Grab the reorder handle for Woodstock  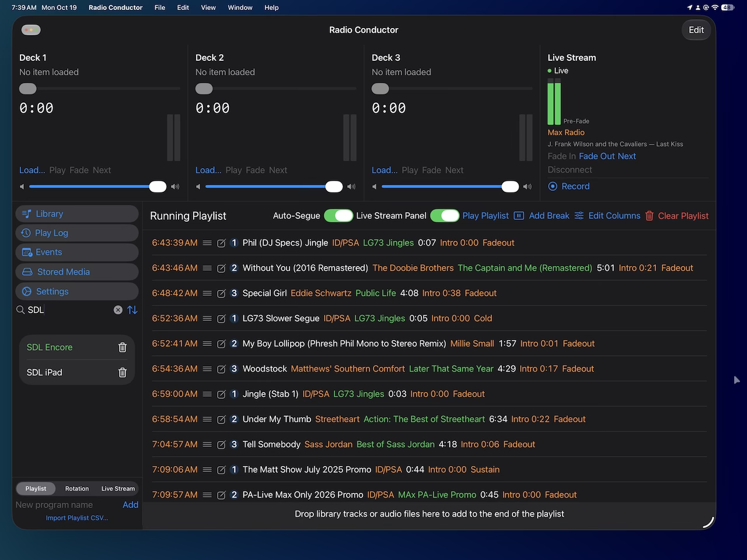coord(207,369)
